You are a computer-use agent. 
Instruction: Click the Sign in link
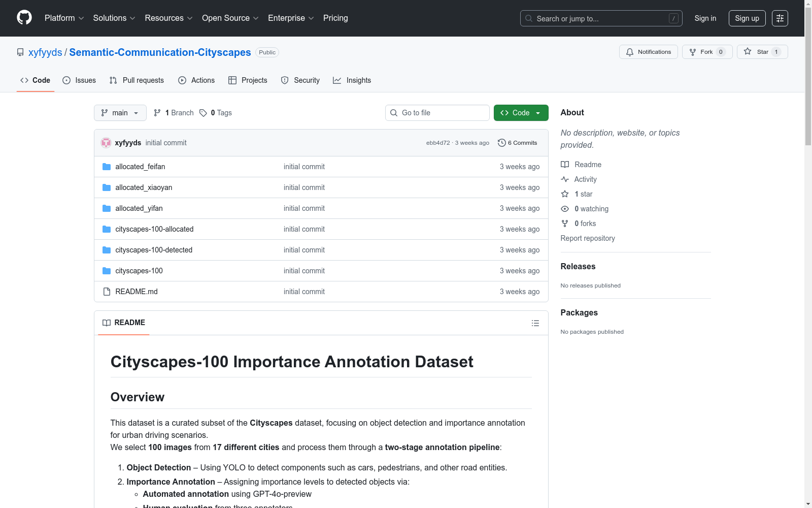(705, 18)
